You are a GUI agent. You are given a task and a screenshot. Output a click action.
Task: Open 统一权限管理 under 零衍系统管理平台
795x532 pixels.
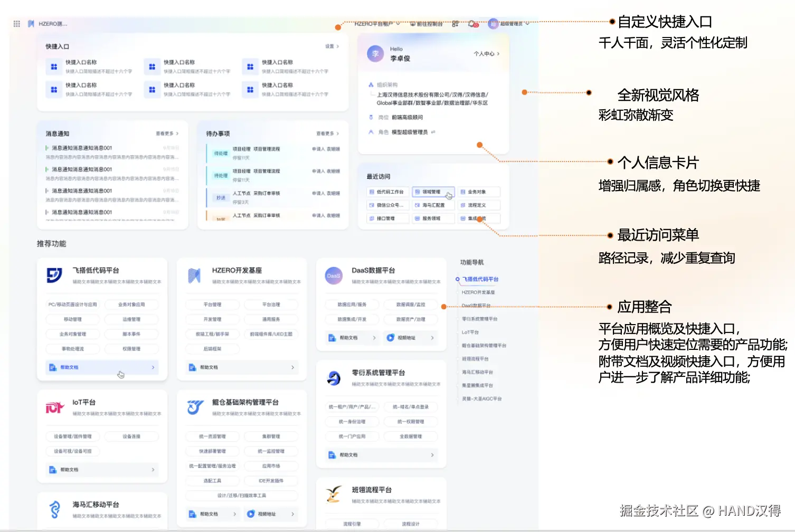tap(411, 422)
